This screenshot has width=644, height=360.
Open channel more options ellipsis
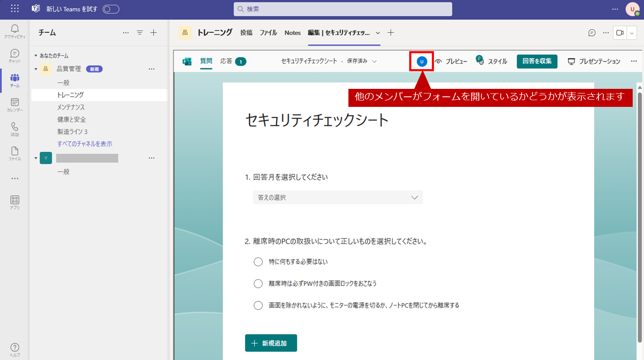(x=606, y=33)
